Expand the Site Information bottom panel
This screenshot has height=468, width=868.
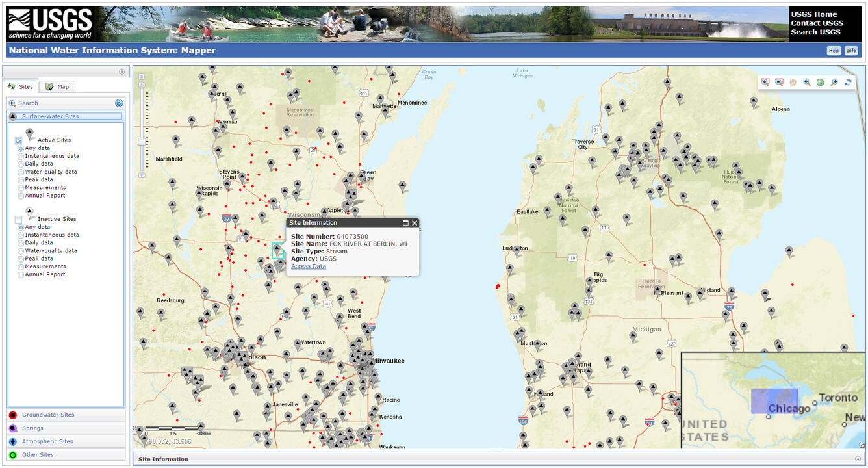tap(858, 459)
